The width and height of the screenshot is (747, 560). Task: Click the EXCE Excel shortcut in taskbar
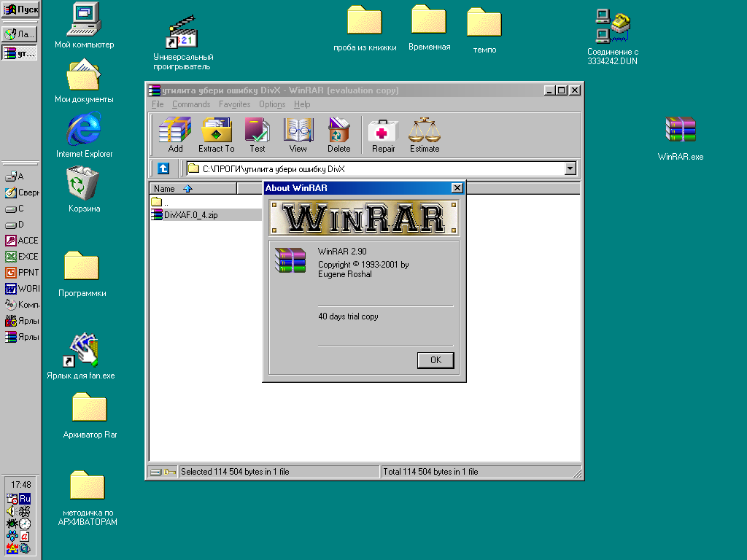[x=21, y=257]
